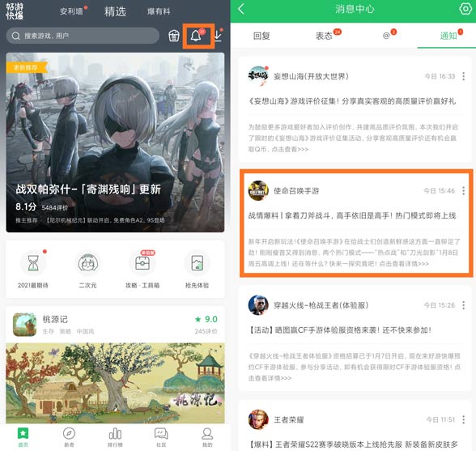Tap the 使命召唤手游 game avatar

tap(258, 190)
